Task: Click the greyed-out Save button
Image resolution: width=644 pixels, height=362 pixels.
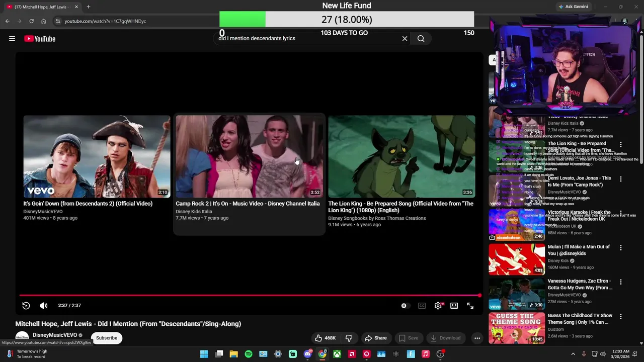Action: pos(408,338)
